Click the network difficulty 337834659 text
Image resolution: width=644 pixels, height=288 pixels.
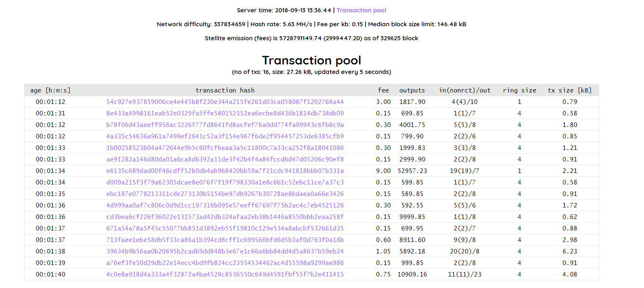point(201,24)
